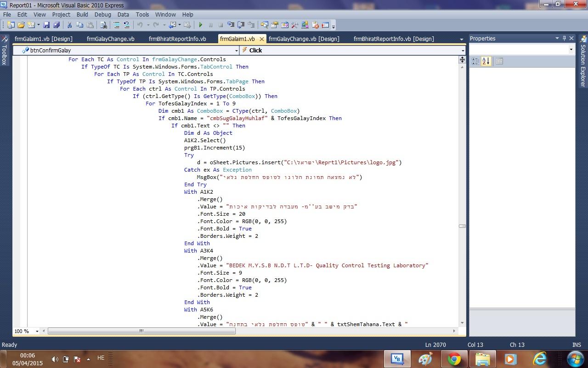Start debugging with green play icon

200,25
